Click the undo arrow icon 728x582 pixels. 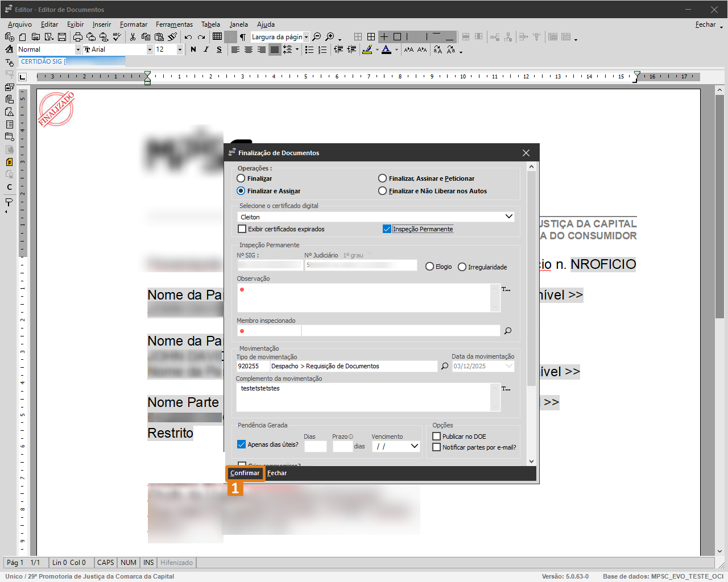pyautogui.click(x=188, y=37)
